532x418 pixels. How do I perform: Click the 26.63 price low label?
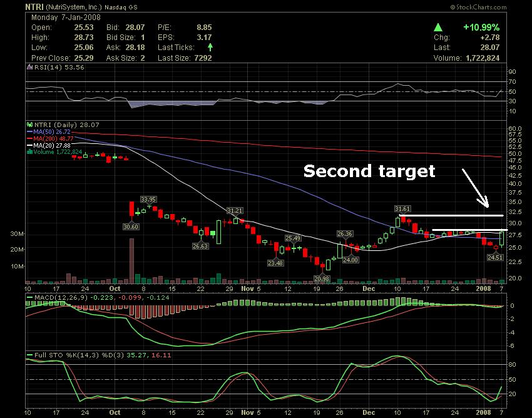[x=200, y=246]
